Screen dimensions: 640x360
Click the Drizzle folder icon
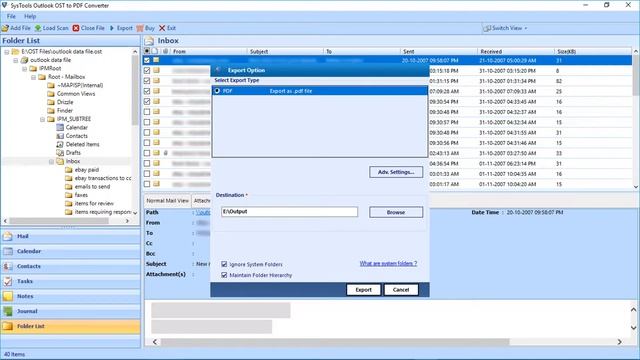[x=51, y=102]
